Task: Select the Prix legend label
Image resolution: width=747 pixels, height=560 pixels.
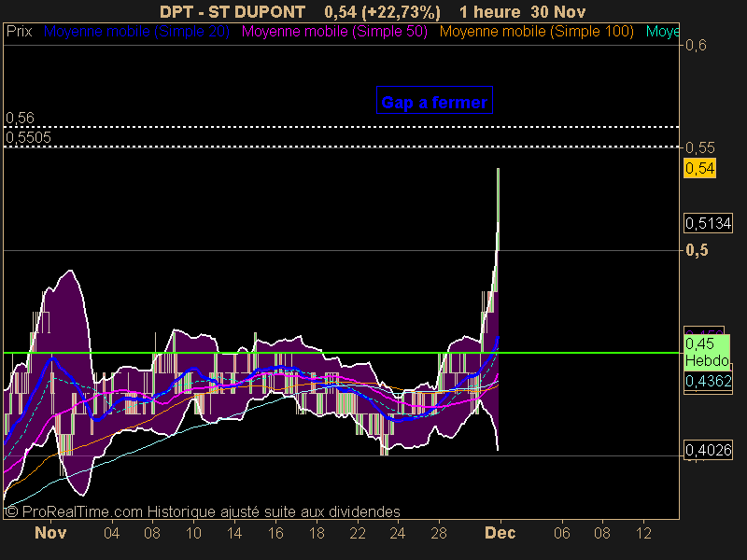Action: [x=19, y=32]
